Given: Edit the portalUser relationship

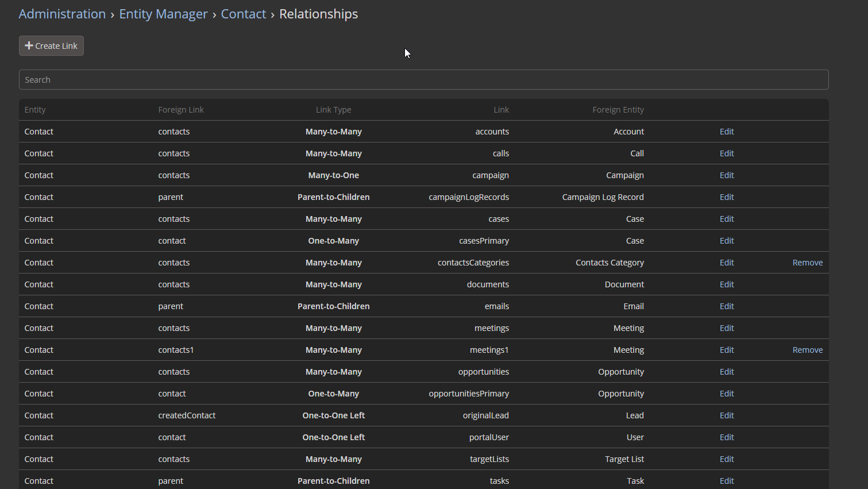Looking at the screenshot, I should (x=726, y=437).
